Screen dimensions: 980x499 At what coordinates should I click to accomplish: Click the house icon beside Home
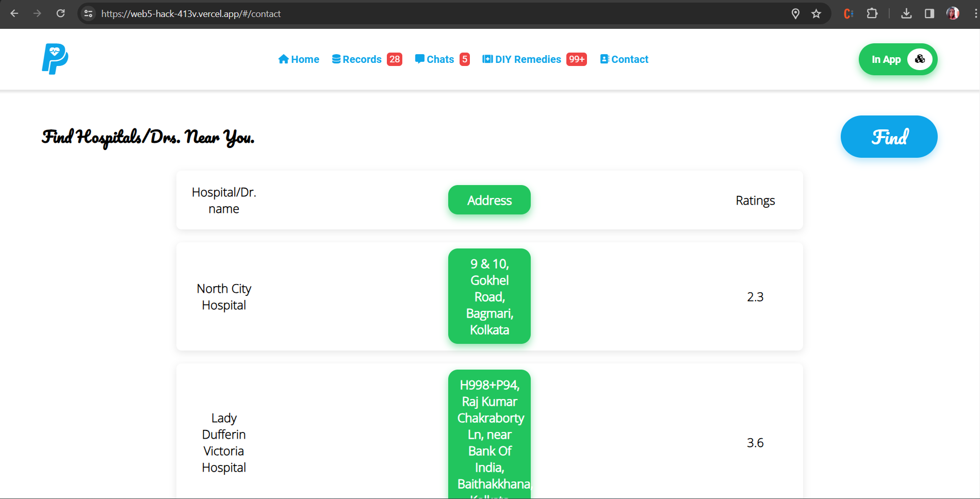click(x=283, y=59)
